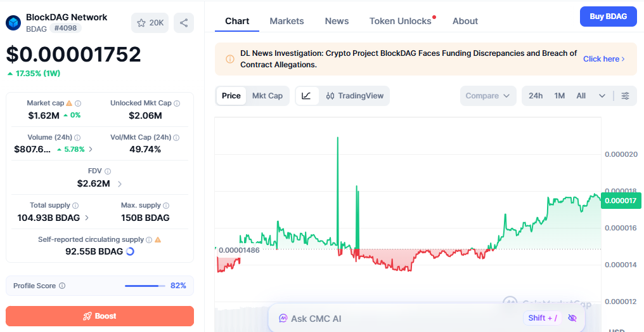Switch chart to Price view
This screenshot has height=332, width=644.
pyautogui.click(x=231, y=96)
